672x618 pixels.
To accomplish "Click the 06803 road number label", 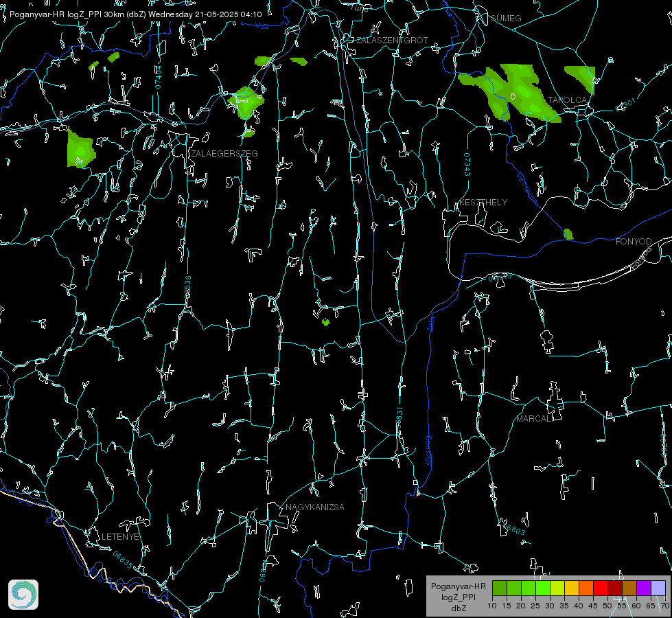I will [513, 529].
